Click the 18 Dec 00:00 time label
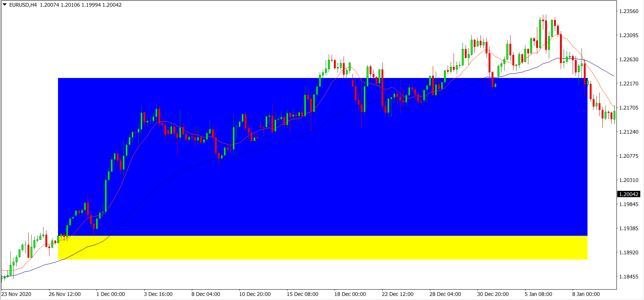This screenshot has width=644, height=300. [x=350, y=294]
